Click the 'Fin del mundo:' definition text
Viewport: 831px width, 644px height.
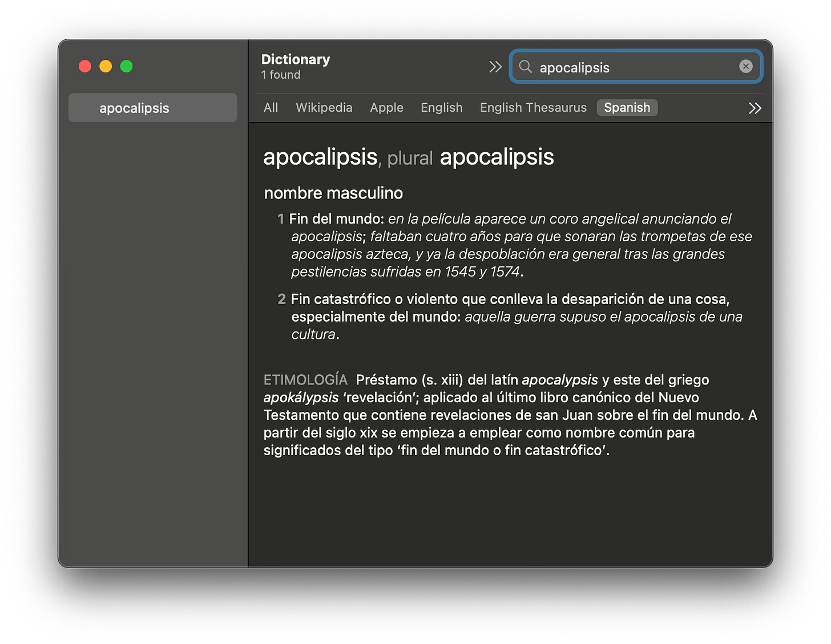(x=336, y=219)
